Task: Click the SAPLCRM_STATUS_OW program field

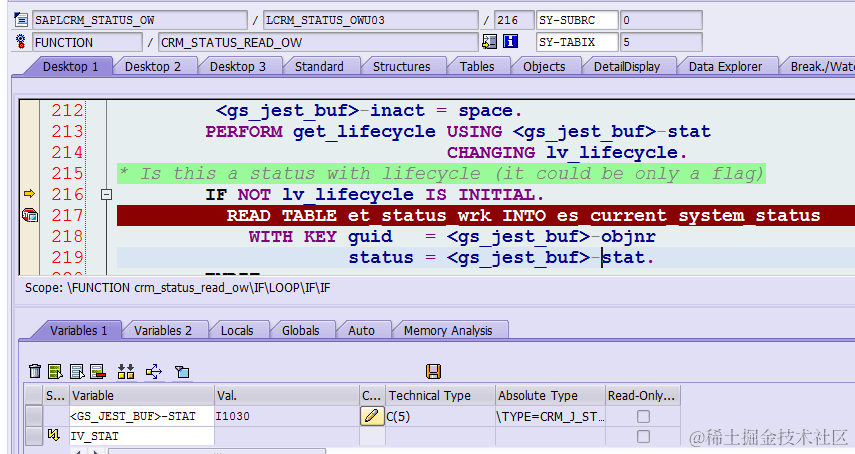Action: (x=140, y=20)
